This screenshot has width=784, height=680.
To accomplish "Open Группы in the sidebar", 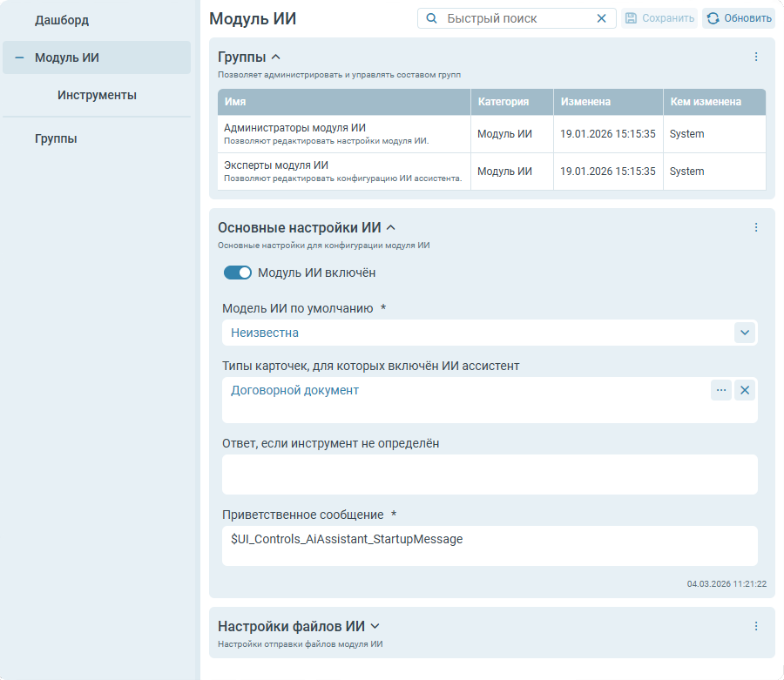I will coord(56,138).
